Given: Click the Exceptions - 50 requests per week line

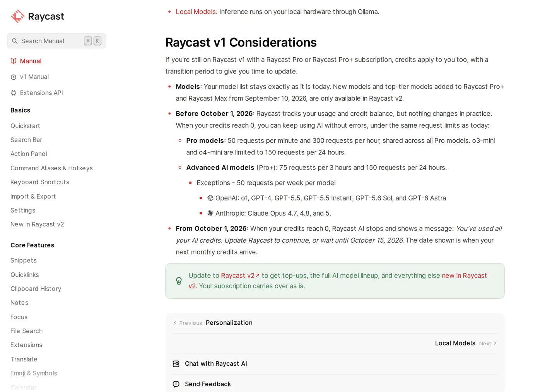Looking at the screenshot, I should (x=266, y=183).
